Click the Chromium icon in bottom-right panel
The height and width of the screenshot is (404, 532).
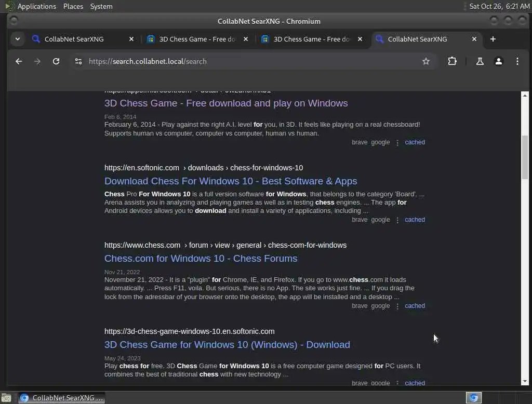[474, 398]
